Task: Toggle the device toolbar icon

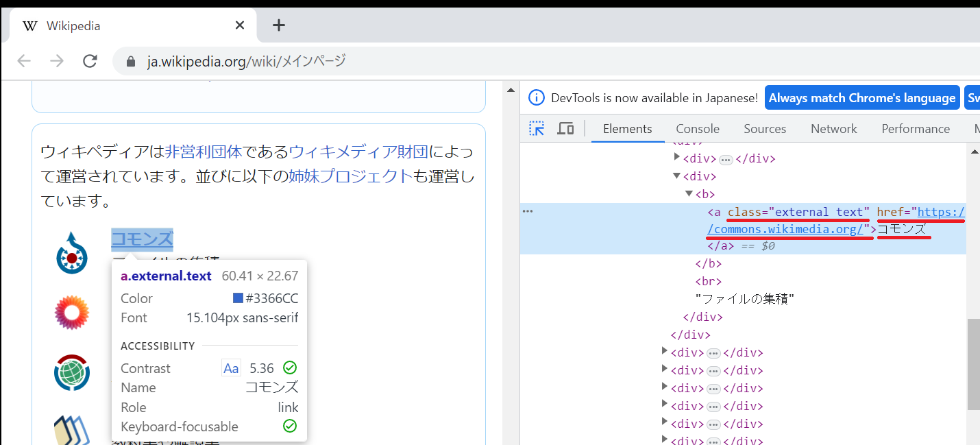Action: [565, 128]
